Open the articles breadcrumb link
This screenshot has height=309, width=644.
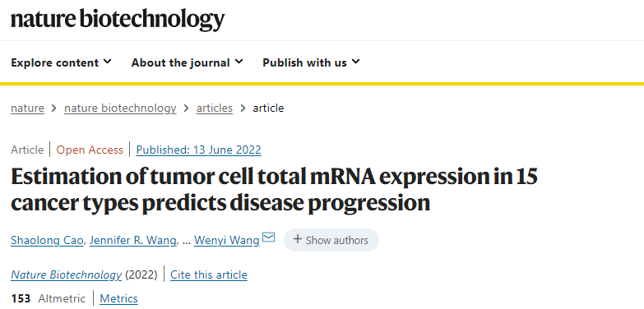tap(215, 108)
